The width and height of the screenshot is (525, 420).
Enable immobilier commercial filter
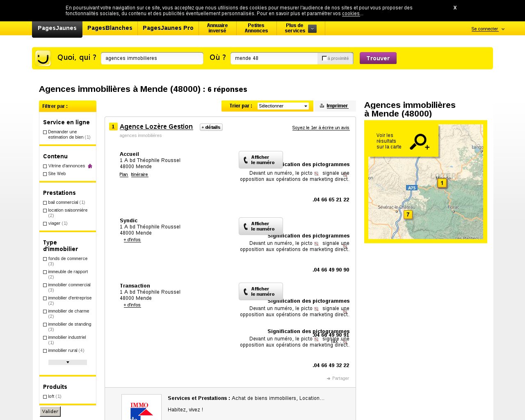[45, 285]
